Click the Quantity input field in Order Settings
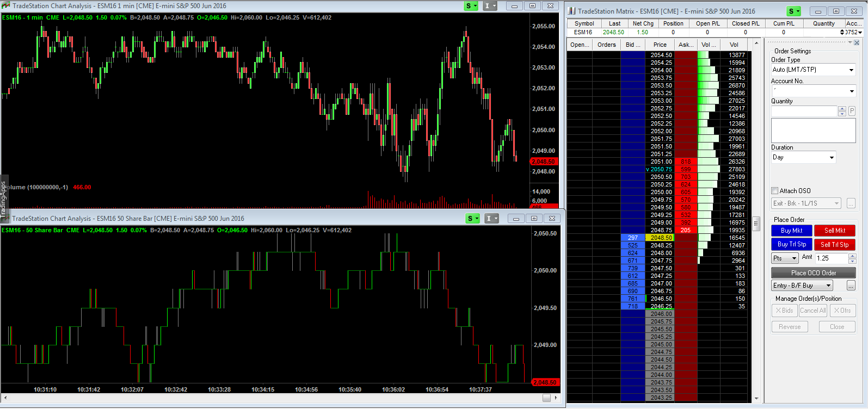The width and height of the screenshot is (868, 409). [804, 111]
